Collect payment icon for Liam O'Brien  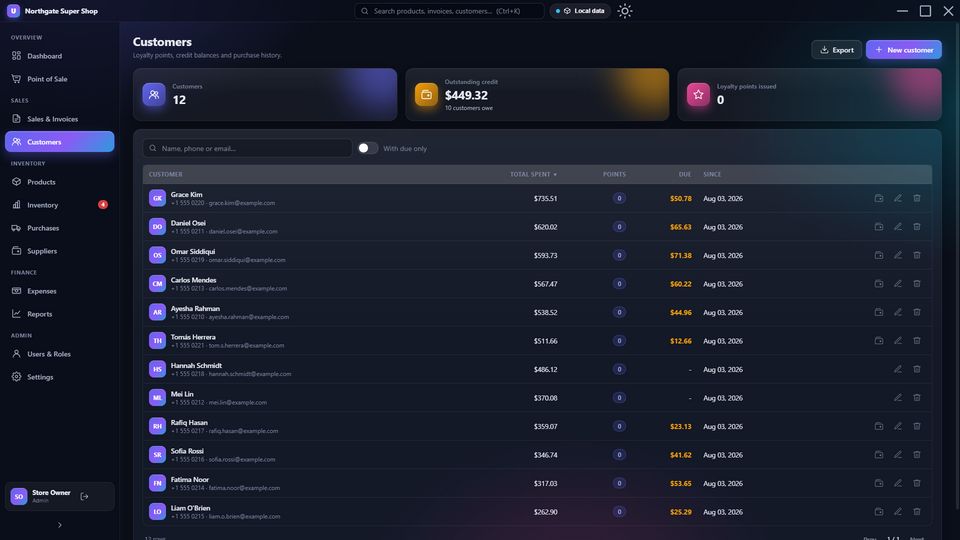tap(879, 511)
